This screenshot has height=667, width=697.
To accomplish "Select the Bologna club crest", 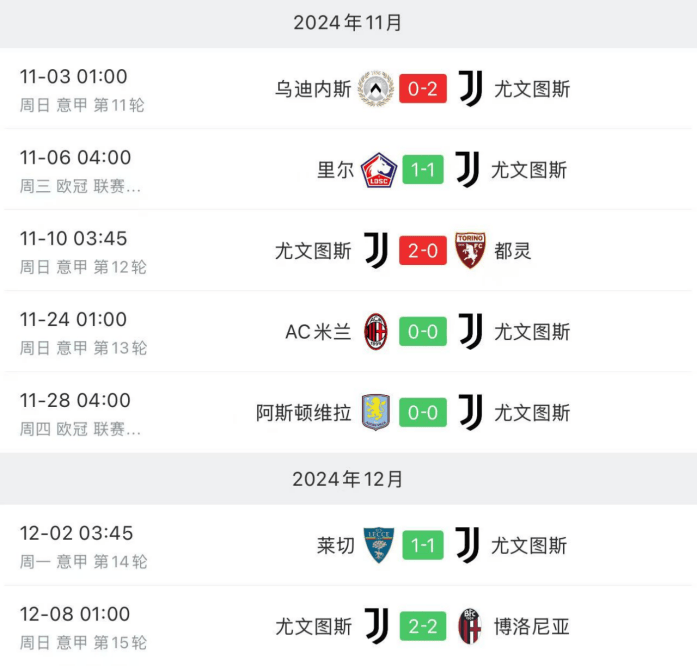I will click(x=470, y=627).
